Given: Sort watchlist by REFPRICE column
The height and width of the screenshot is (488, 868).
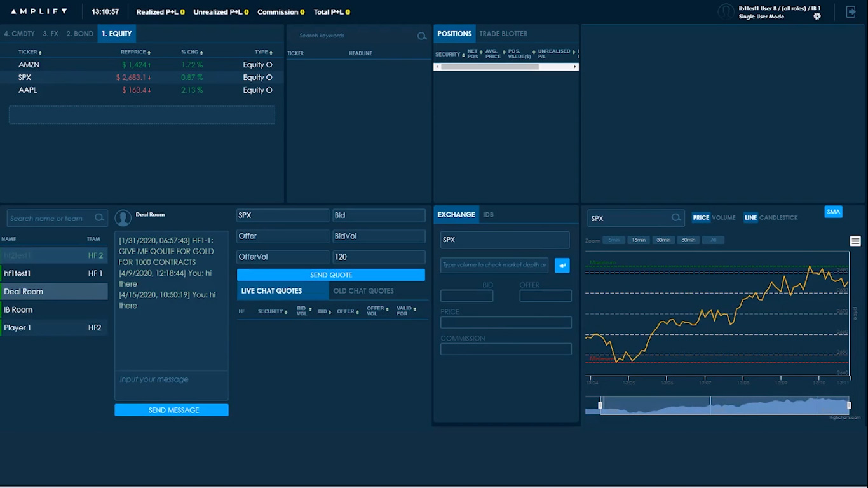Looking at the screenshot, I should click(x=135, y=52).
